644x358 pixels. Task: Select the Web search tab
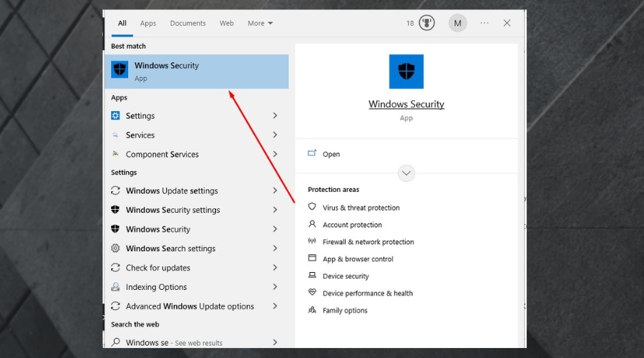(x=226, y=24)
